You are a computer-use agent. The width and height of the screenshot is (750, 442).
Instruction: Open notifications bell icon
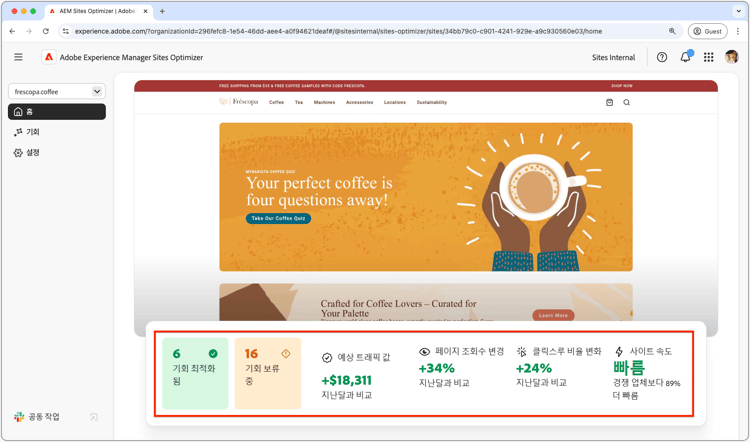pos(685,57)
